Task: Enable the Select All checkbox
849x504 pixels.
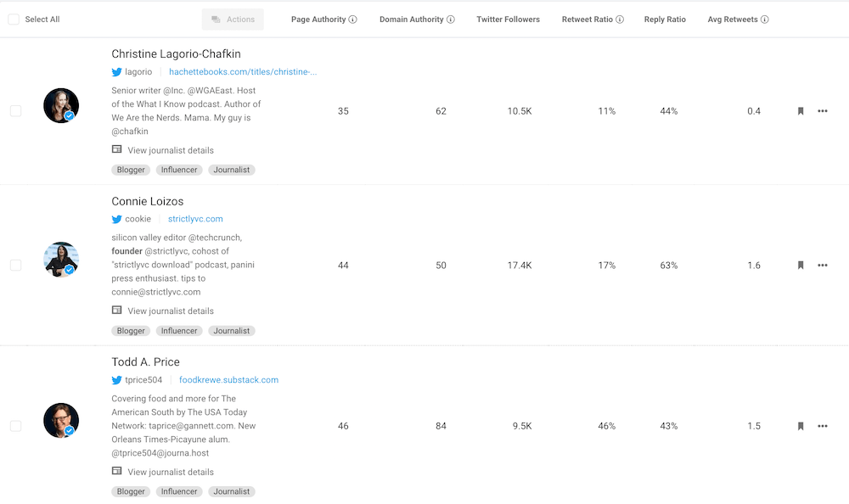Action: tap(13, 19)
